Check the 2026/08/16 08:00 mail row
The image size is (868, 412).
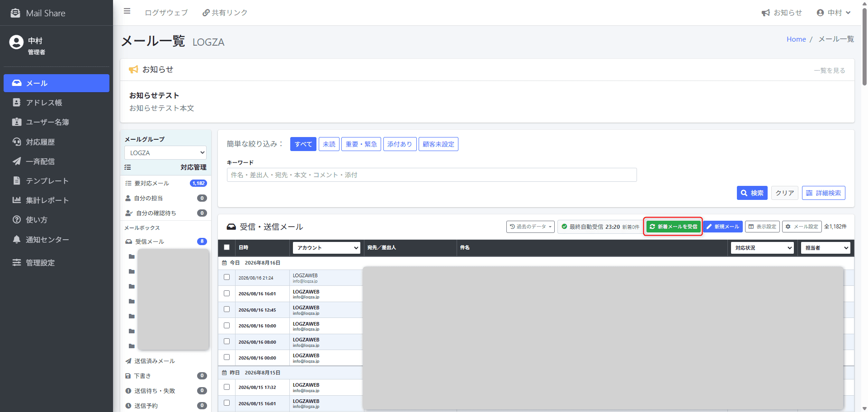tap(227, 341)
